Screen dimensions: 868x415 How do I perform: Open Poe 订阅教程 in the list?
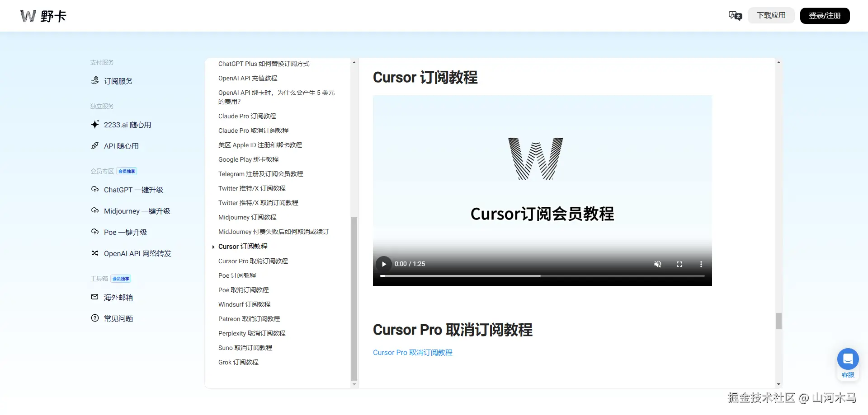(237, 275)
